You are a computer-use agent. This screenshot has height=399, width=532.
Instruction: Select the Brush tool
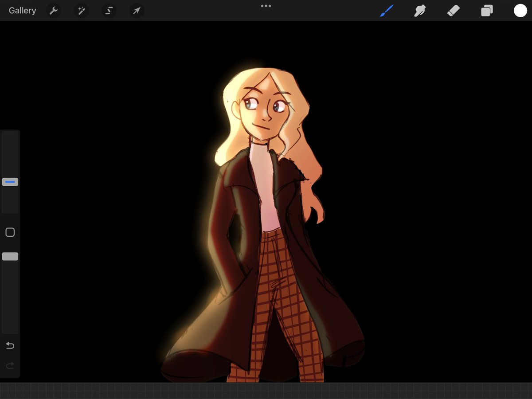pyautogui.click(x=387, y=11)
